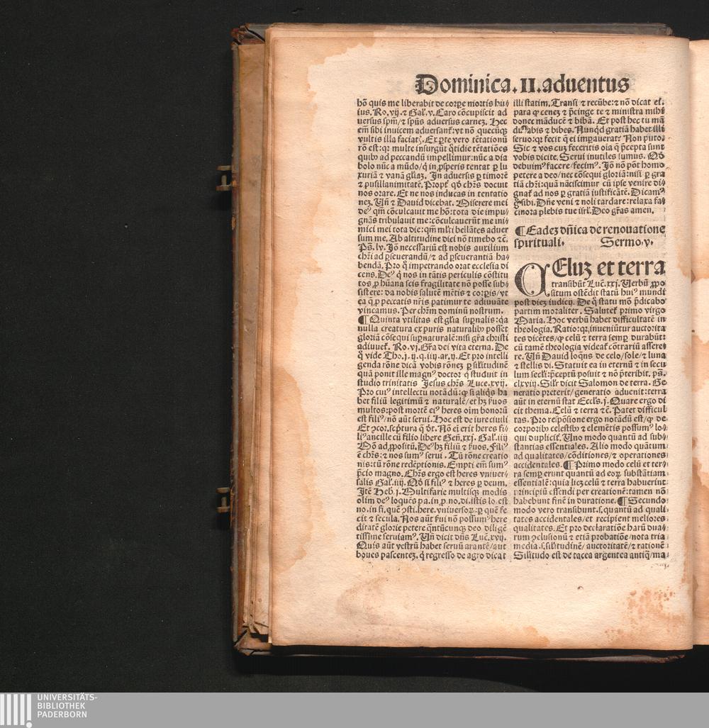Select the lower metal book clasp

pos(225,500)
